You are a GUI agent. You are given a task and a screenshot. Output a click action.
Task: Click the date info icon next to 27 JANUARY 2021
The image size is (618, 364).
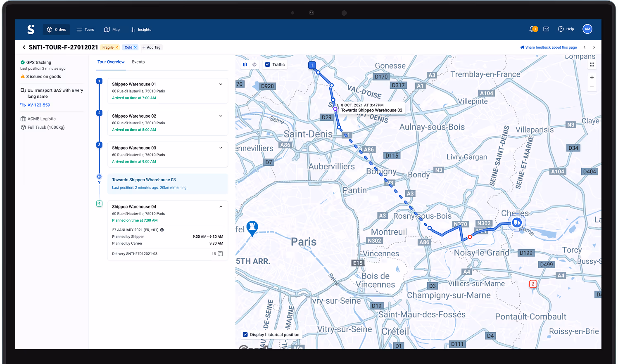(x=162, y=230)
